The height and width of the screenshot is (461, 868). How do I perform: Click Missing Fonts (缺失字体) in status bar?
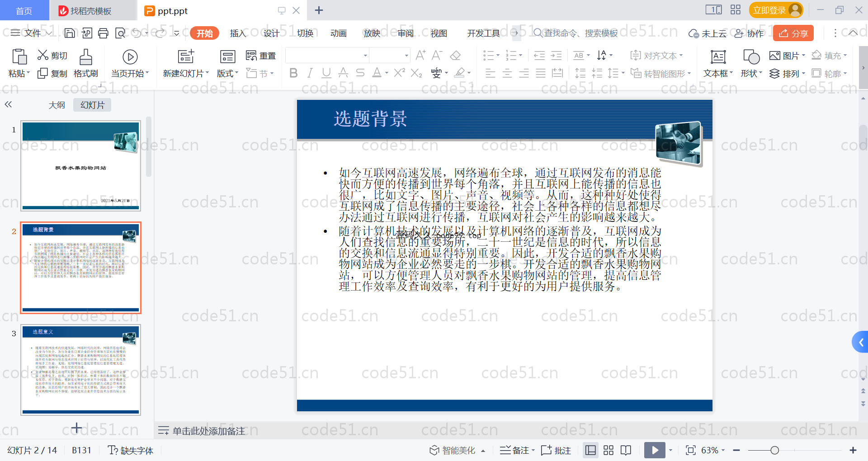131,450
